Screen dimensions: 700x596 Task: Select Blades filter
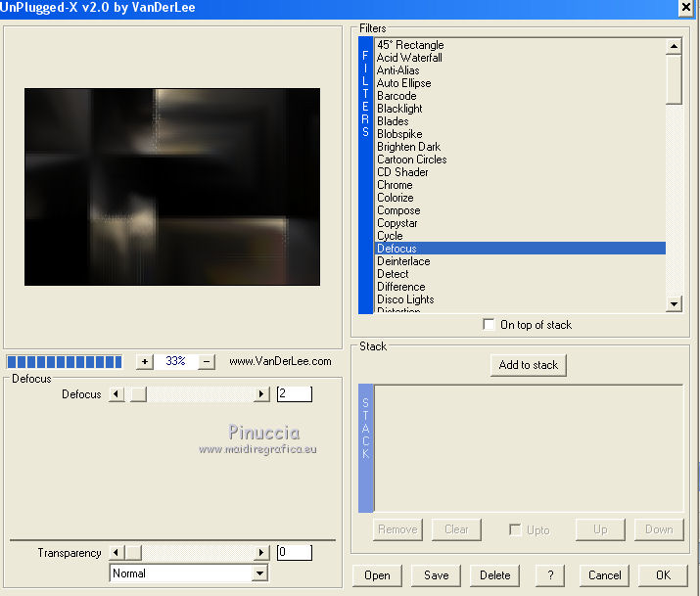[x=520, y=121]
